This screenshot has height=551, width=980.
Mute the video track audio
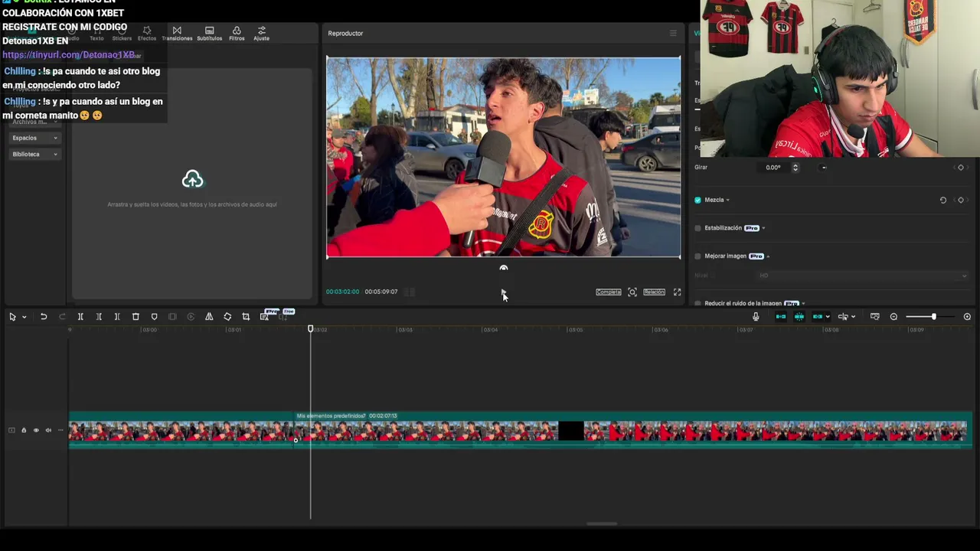pyautogui.click(x=48, y=430)
